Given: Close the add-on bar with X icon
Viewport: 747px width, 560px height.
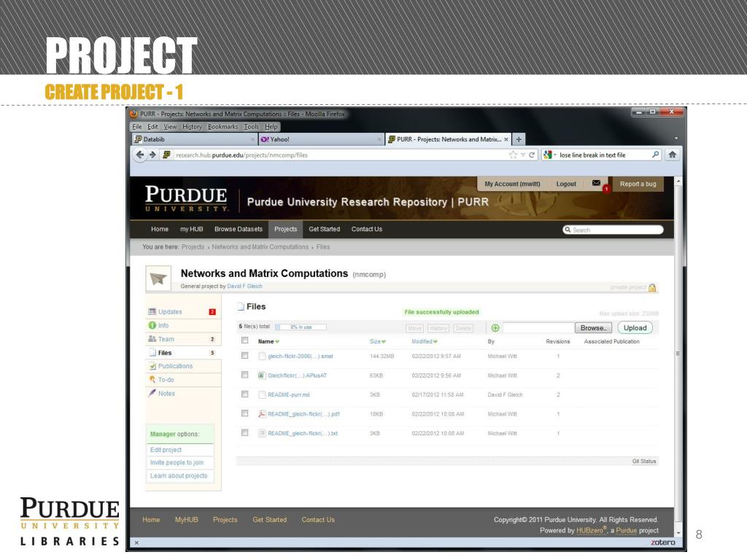Looking at the screenshot, I should coord(136,542).
